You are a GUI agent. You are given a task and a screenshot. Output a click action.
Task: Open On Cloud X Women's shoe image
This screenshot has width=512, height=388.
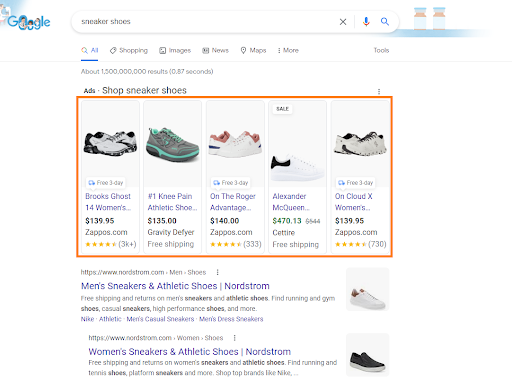point(360,144)
